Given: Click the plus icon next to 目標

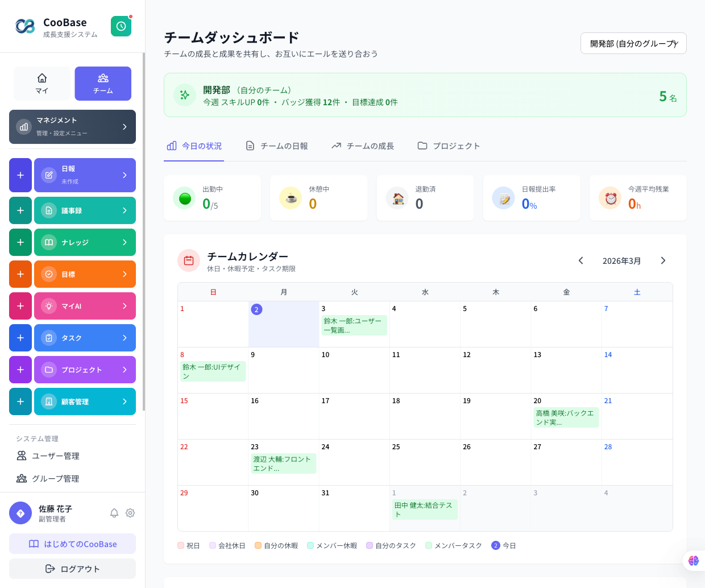Looking at the screenshot, I should pyautogui.click(x=20, y=274).
